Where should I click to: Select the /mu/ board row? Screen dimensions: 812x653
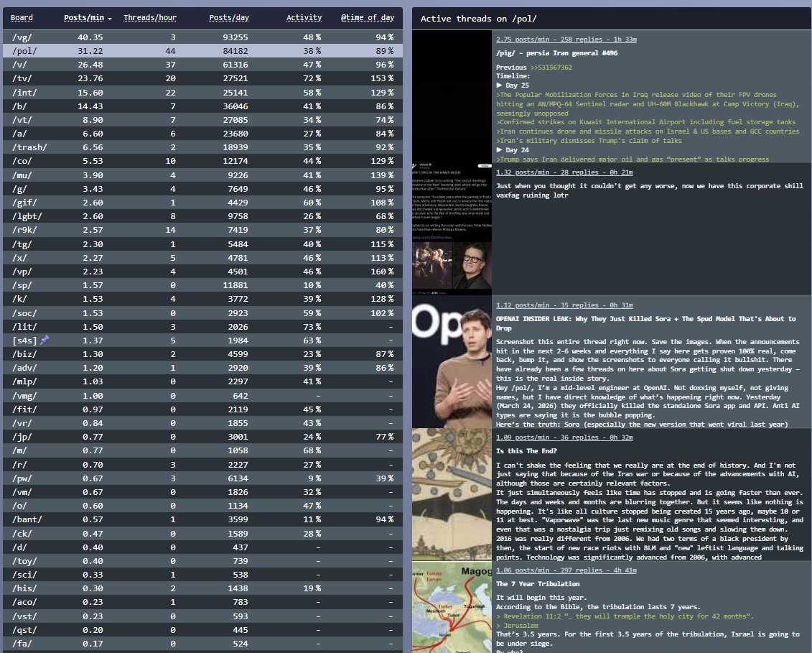pyautogui.click(x=202, y=175)
